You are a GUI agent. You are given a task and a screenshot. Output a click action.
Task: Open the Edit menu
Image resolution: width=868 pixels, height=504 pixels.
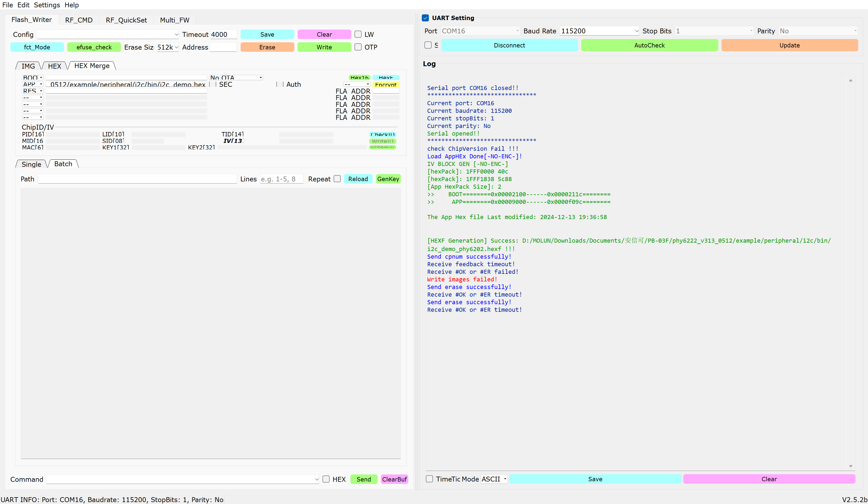(x=23, y=5)
